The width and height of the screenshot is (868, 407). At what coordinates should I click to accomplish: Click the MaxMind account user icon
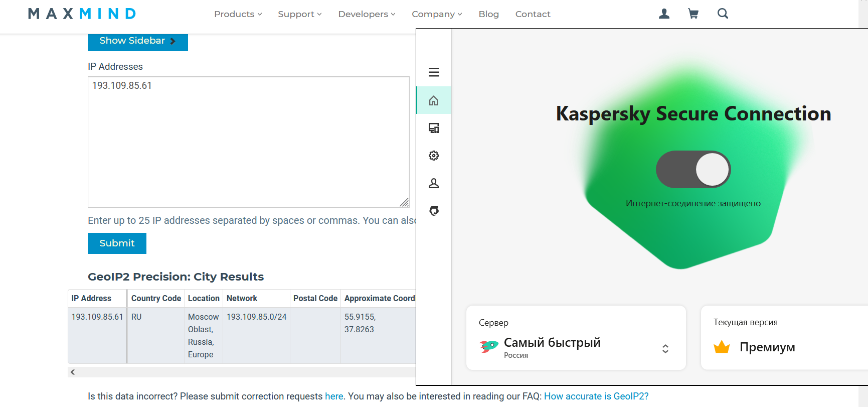point(664,14)
